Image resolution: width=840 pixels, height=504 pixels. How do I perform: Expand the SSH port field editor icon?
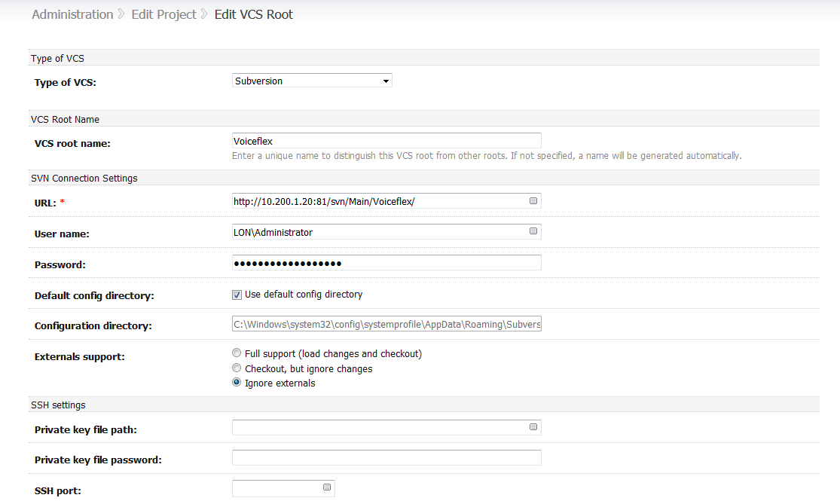[327, 487]
